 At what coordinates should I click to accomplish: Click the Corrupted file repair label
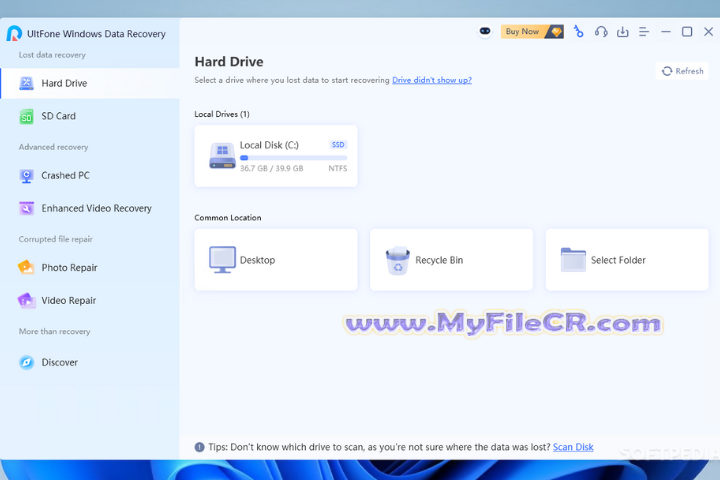(x=56, y=239)
